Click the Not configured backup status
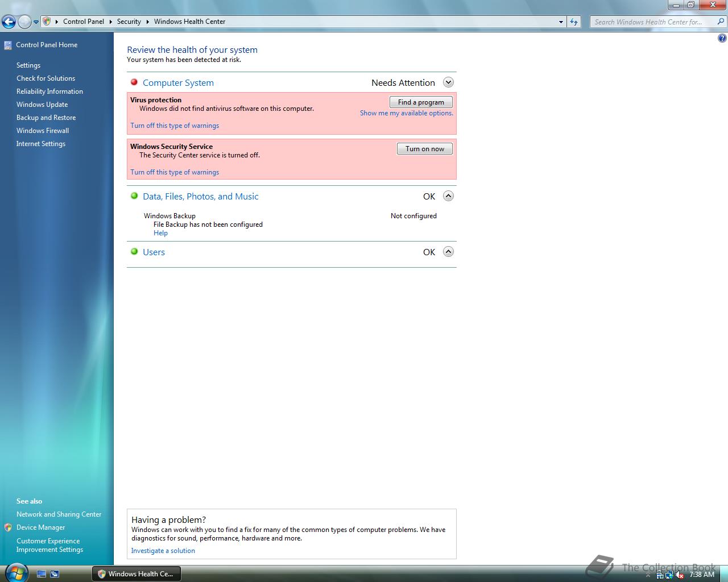This screenshot has width=728, height=582. coord(413,216)
